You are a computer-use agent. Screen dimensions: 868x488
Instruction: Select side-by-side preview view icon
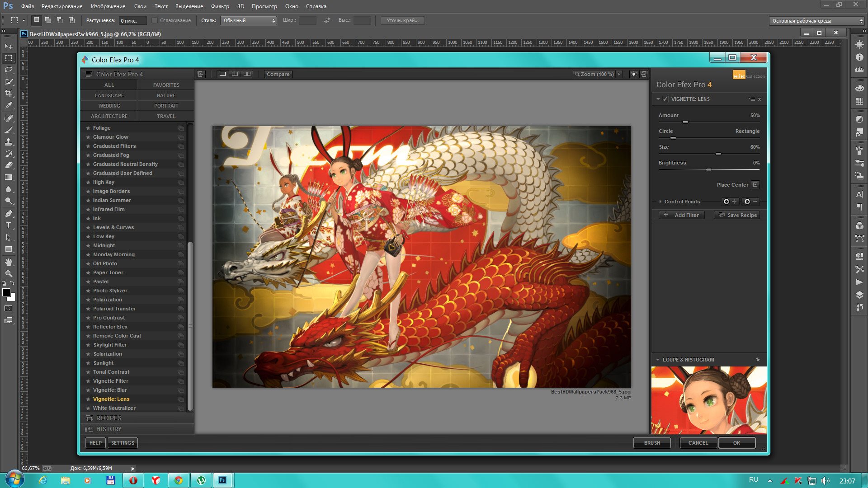247,74
